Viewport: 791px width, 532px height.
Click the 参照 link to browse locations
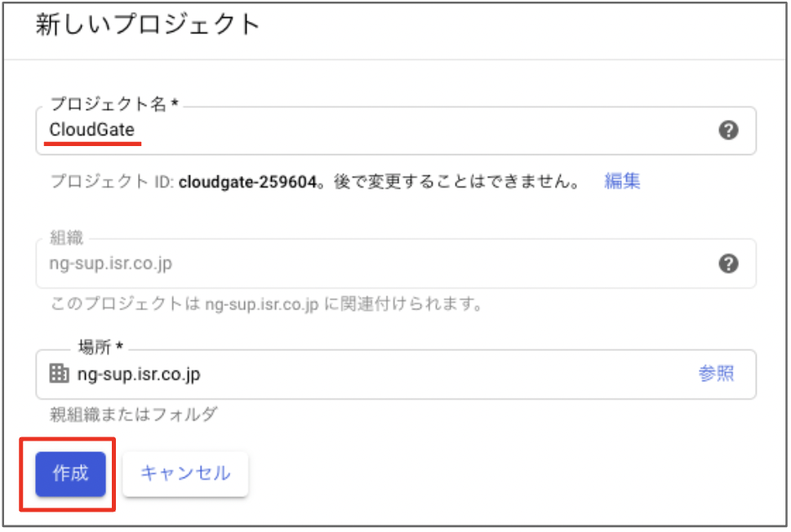[x=716, y=374]
